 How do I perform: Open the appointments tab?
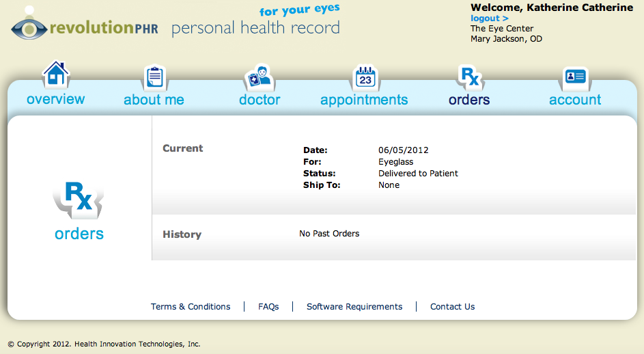pos(364,100)
